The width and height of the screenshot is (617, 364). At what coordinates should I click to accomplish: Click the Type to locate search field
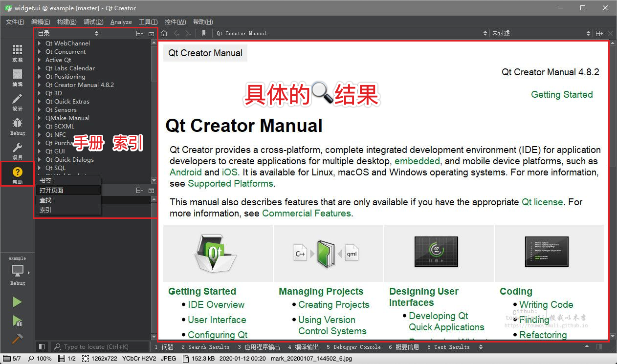pos(99,347)
